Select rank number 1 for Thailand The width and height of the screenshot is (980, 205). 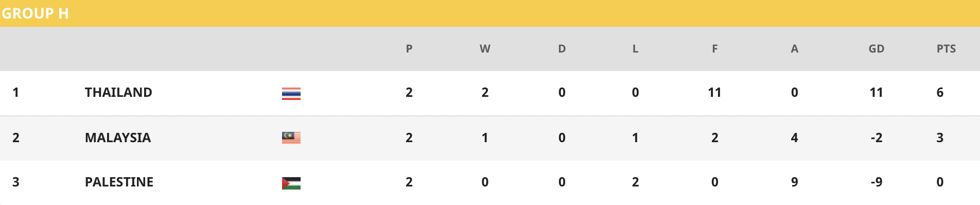pyautogui.click(x=16, y=92)
